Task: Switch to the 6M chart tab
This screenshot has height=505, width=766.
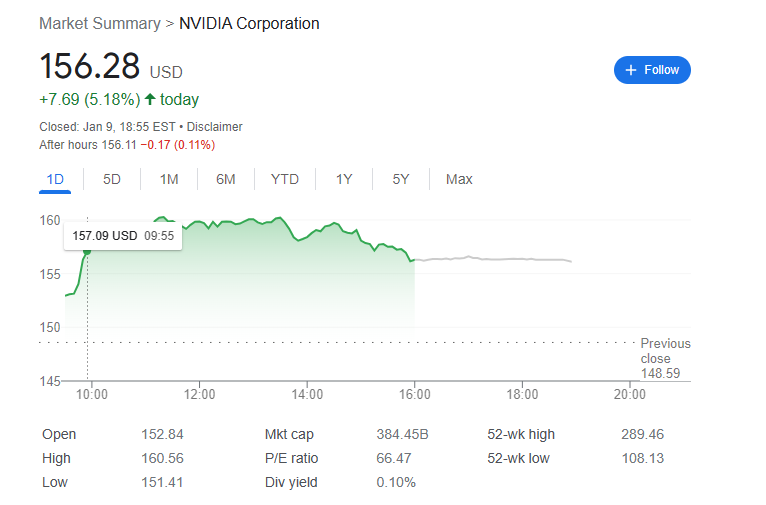Action: pyautogui.click(x=226, y=179)
